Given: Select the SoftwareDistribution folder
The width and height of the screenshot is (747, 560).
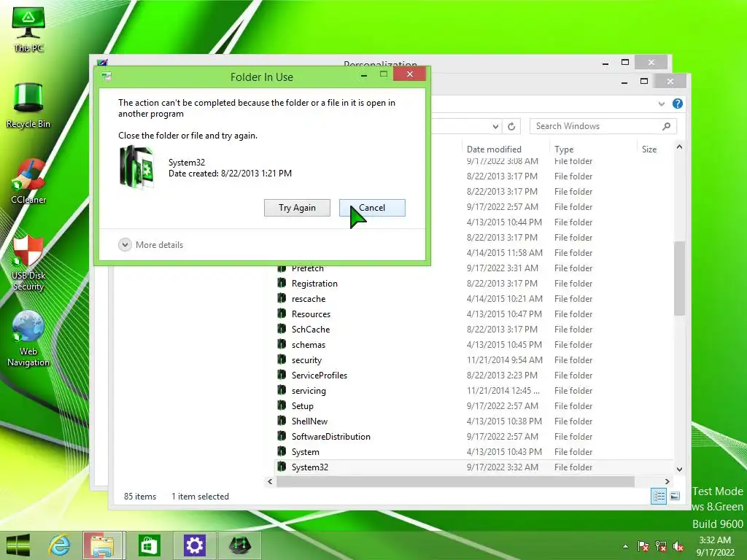Looking at the screenshot, I should point(330,436).
